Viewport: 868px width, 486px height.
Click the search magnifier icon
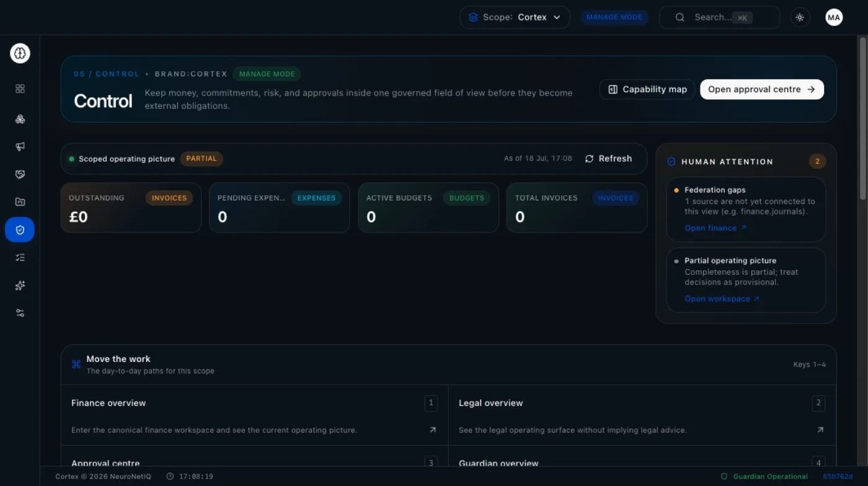click(680, 17)
